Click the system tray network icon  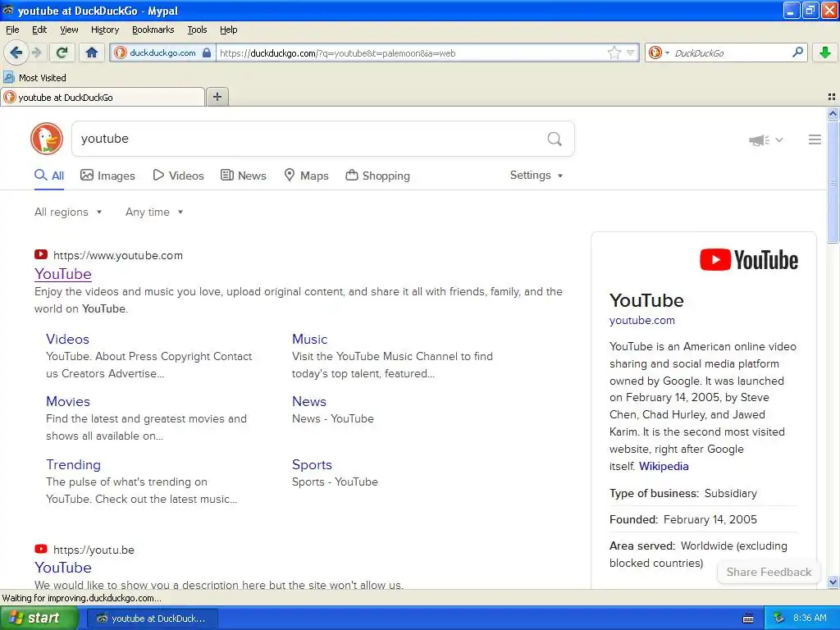pyautogui.click(x=779, y=619)
